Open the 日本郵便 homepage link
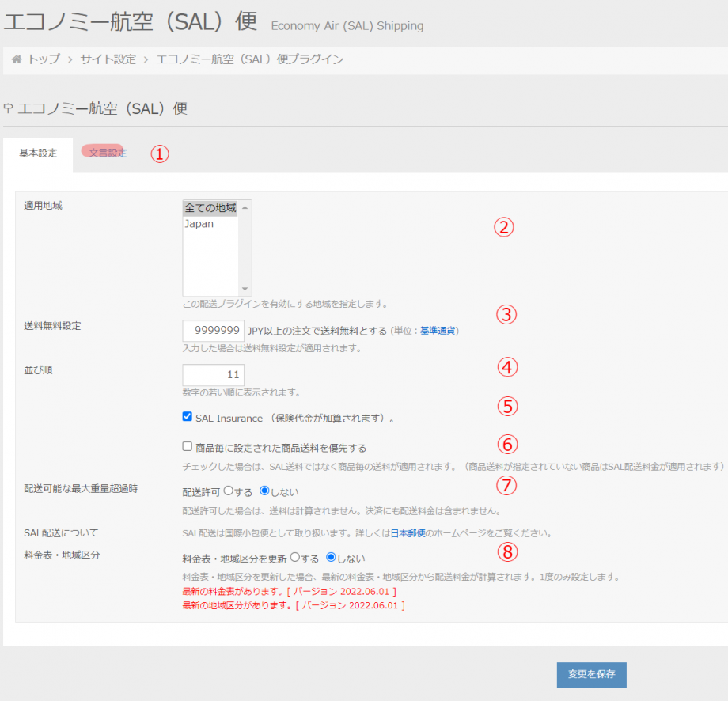Screen dimensions: 728x701 (x=408, y=532)
